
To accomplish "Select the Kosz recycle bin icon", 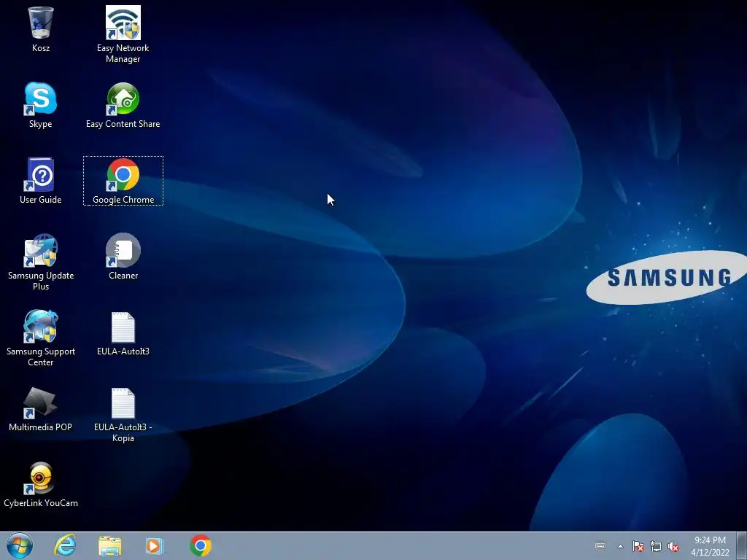I will point(41,28).
